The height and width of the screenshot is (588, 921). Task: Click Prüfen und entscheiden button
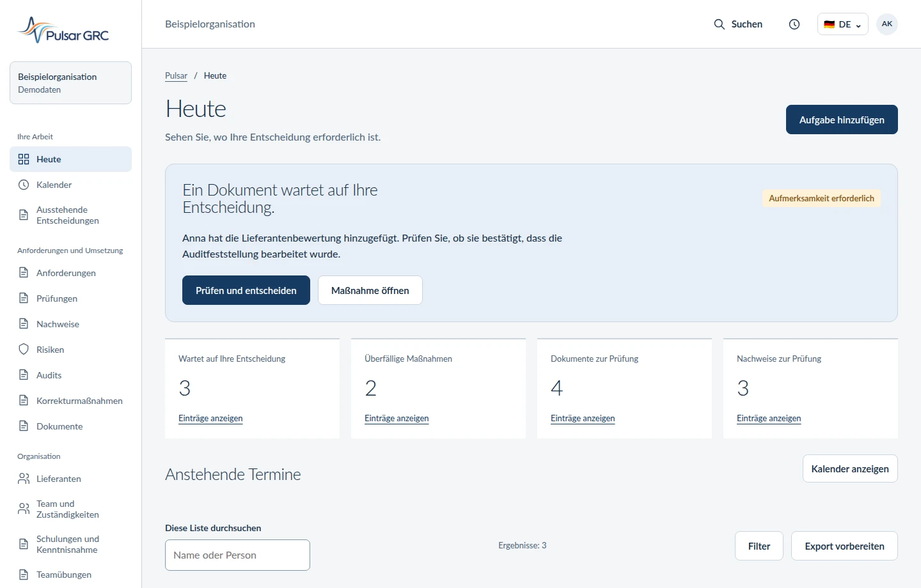246,290
